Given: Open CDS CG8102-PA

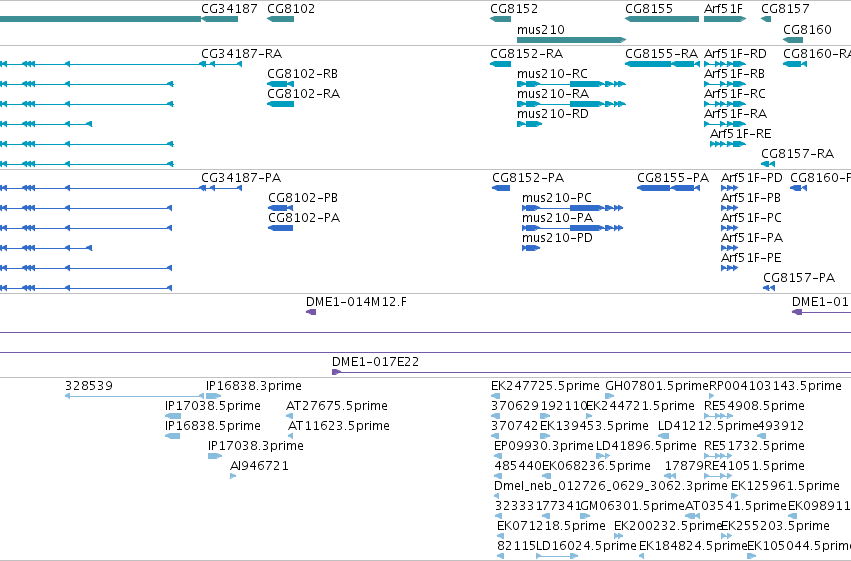Looking at the screenshot, I should tap(304, 218).
